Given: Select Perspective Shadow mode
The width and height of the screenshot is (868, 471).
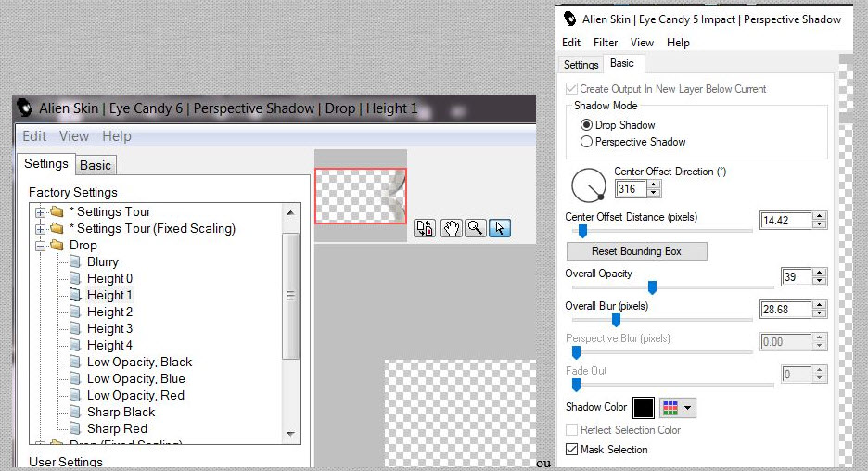Looking at the screenshot, I should pos(586,142).
